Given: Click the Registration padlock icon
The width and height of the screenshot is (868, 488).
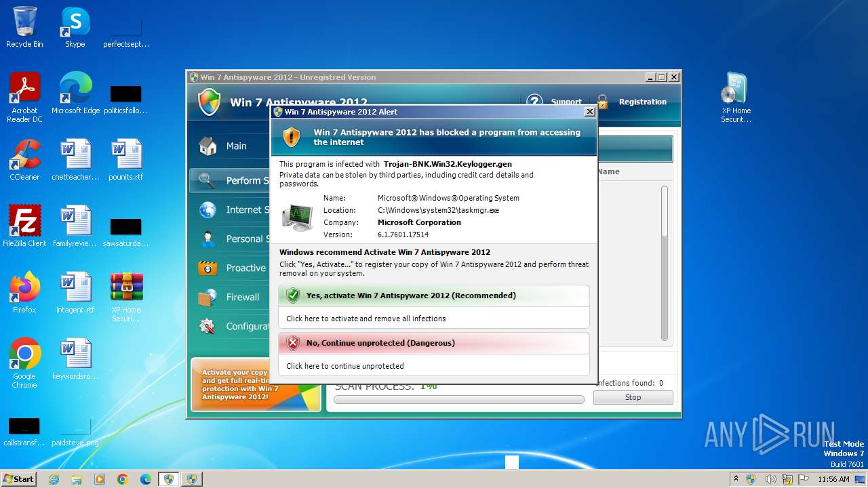Looking at the screenshot, I should click(x=602, y=102).
